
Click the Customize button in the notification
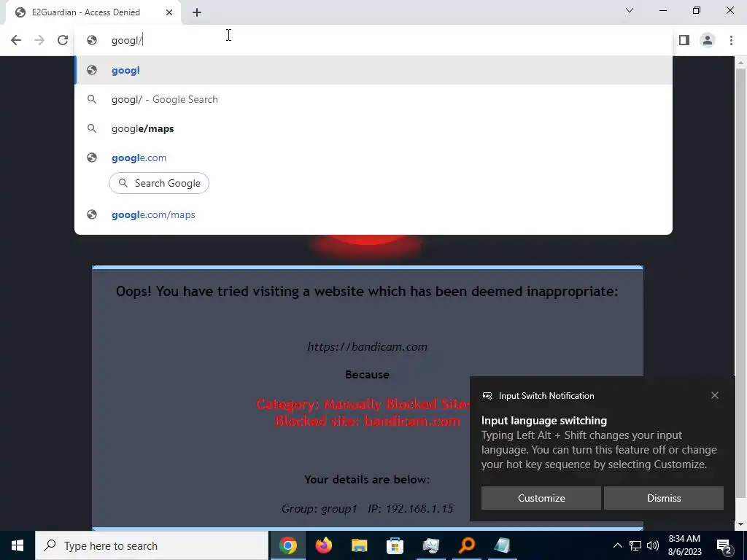[x=541, y=498]
